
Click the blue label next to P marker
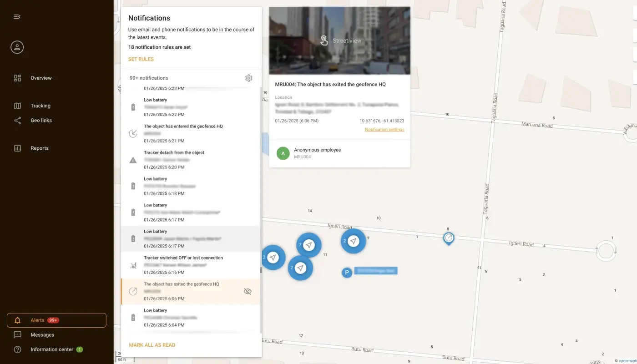click(x=376, y=271)
